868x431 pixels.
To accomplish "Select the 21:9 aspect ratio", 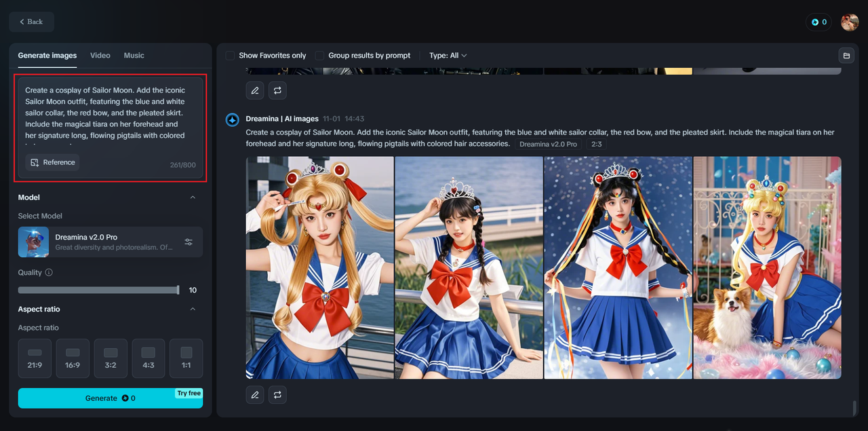I will (35, 358).
